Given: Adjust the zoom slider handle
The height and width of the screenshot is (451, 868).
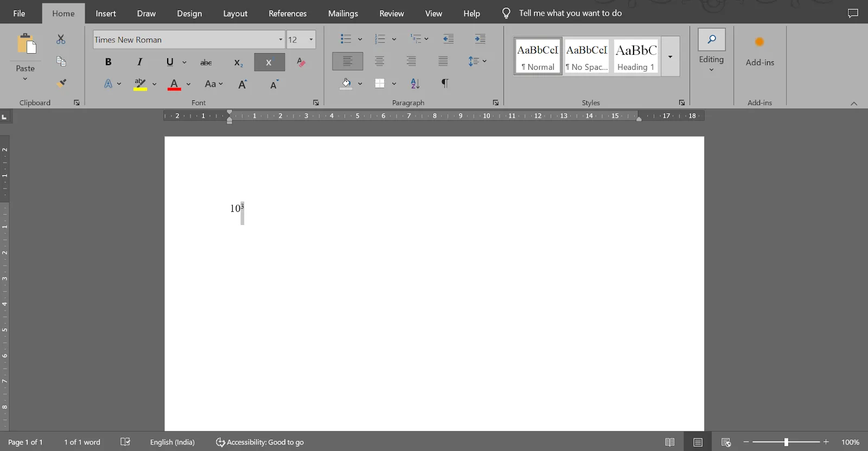Looking at the screenshot, I should (x=786, y=442).
